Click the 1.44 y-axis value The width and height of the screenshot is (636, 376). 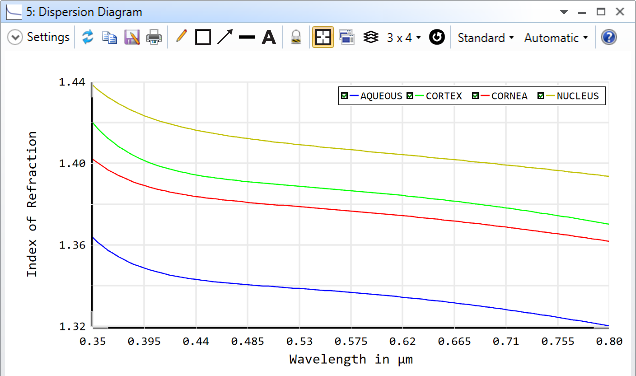tap(72, 82)
